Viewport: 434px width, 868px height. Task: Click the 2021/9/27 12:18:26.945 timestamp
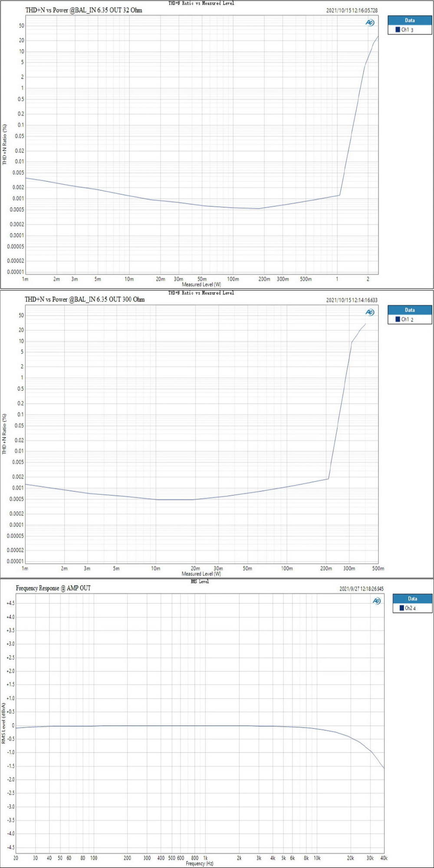pos(361,589)
